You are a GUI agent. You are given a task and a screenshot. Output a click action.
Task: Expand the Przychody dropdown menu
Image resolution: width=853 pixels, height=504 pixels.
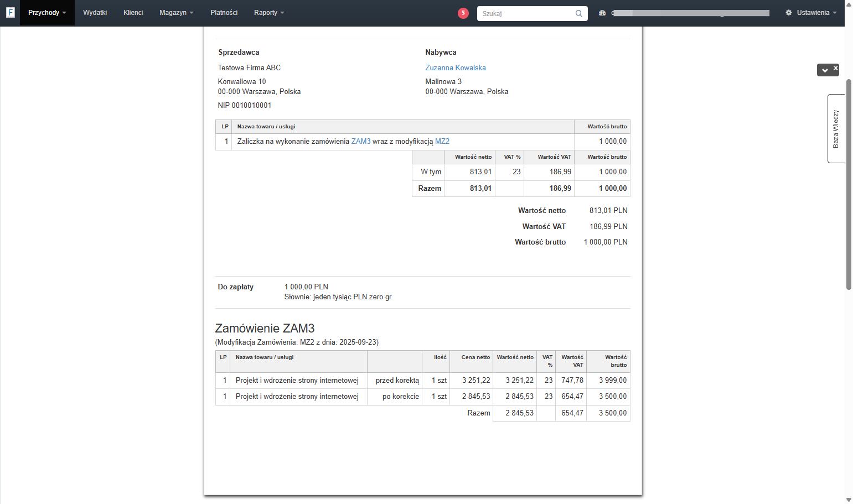click(47, 13)
